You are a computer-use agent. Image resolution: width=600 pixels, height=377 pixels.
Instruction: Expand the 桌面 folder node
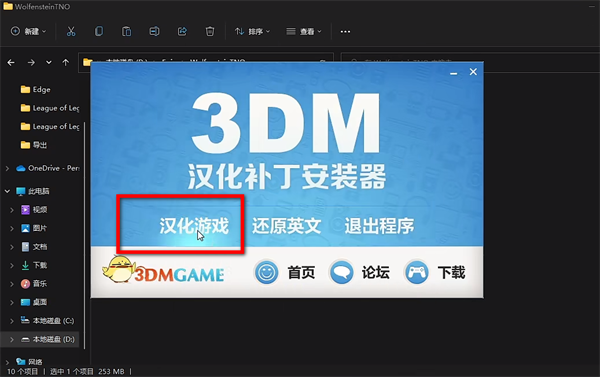pos(12,302)
